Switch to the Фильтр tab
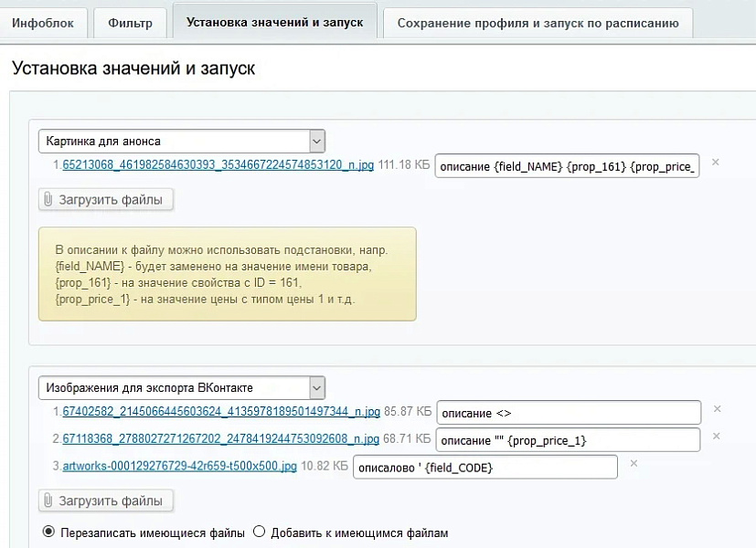 (129, 23)
